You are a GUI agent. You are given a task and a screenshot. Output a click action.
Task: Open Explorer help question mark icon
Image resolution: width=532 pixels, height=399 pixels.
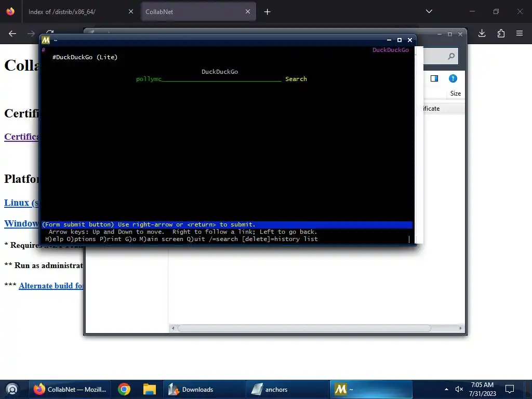[x=453, y=79]
